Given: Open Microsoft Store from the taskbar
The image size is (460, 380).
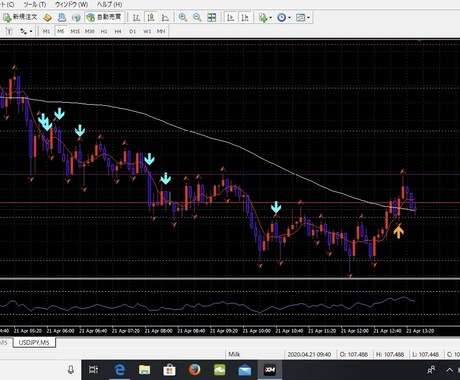Looking at the screenshot, I should click(x=169, y=370).
